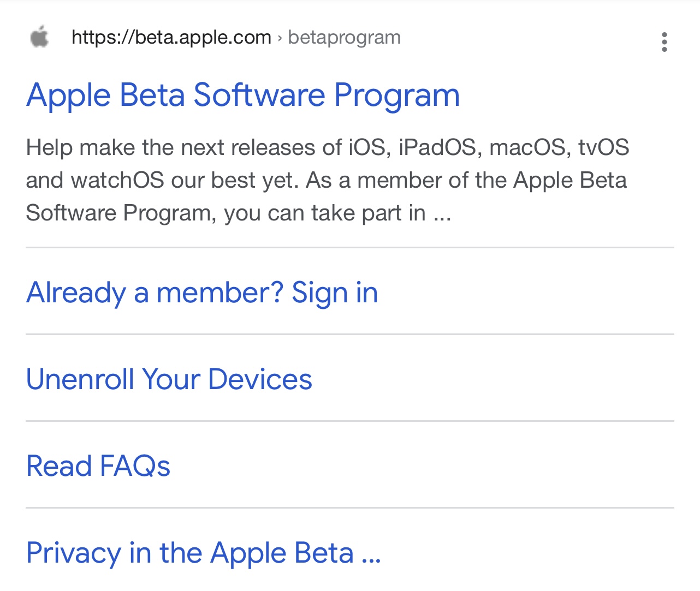
Task: Open Privacy in the Apple Beta link
Action: (x=203, y=552)
